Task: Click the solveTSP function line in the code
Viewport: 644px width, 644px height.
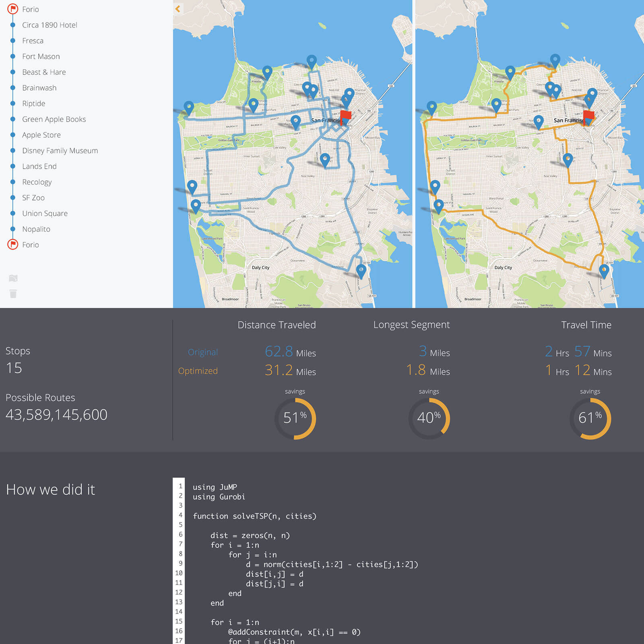Action: point(254,516)
